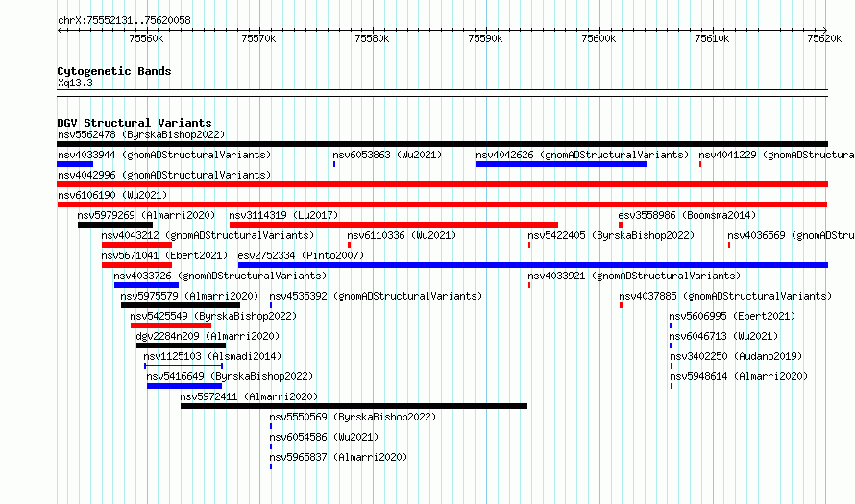Screen dimensions: 855x504
Task: Select red bar of nsv5425549
Action: point(171,325)
